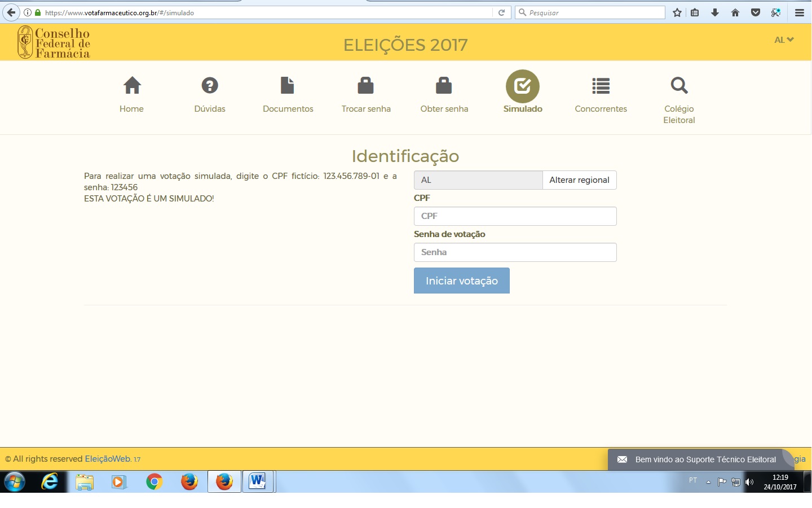Focus the CPF input field
The height and width of the screenshot is (508, 812).
click(x=515, y=216)
